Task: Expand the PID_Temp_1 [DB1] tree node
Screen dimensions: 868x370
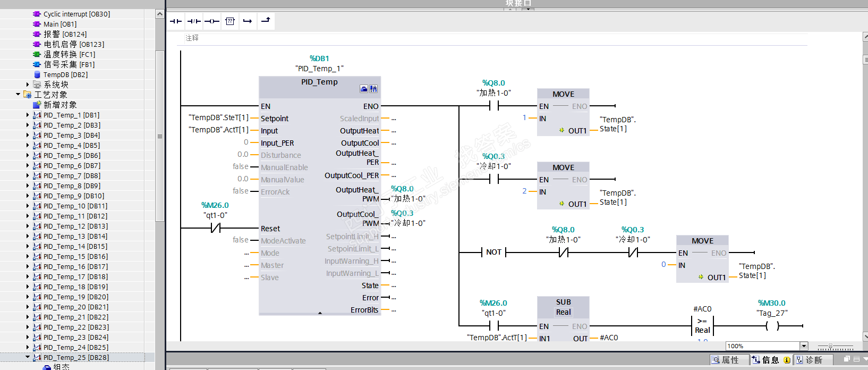Action: click(28, 115)
